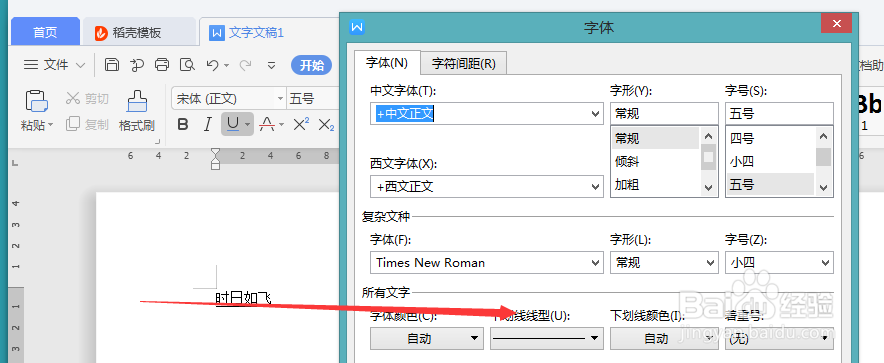The image size is (884, 363).
Task: Open the quick access toolbar customize arrow
Action: [x=271, y=65]
